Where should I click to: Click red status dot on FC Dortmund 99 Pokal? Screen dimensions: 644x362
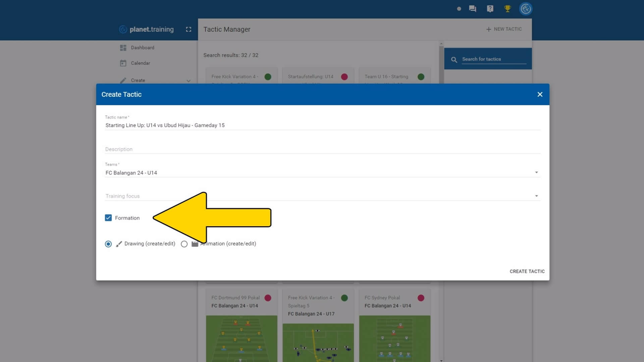pos(268,298)
